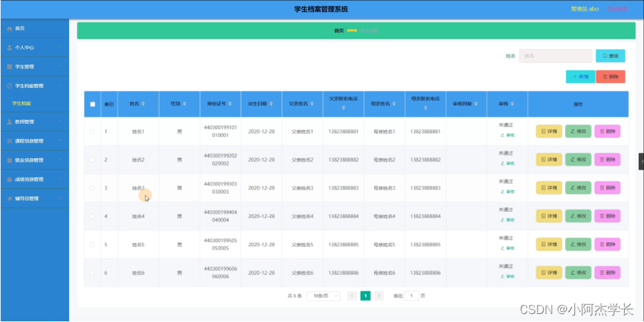644x322 pixels.
Task: Check the box for row 姓名1
Action: [92, 132]
